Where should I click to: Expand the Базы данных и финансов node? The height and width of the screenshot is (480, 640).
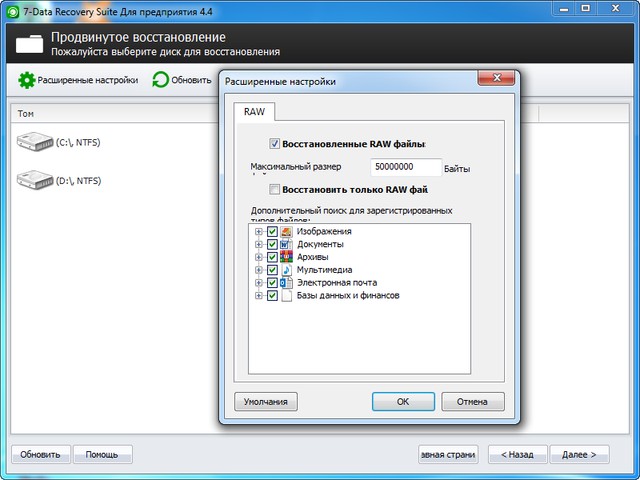tap(259, 296)
